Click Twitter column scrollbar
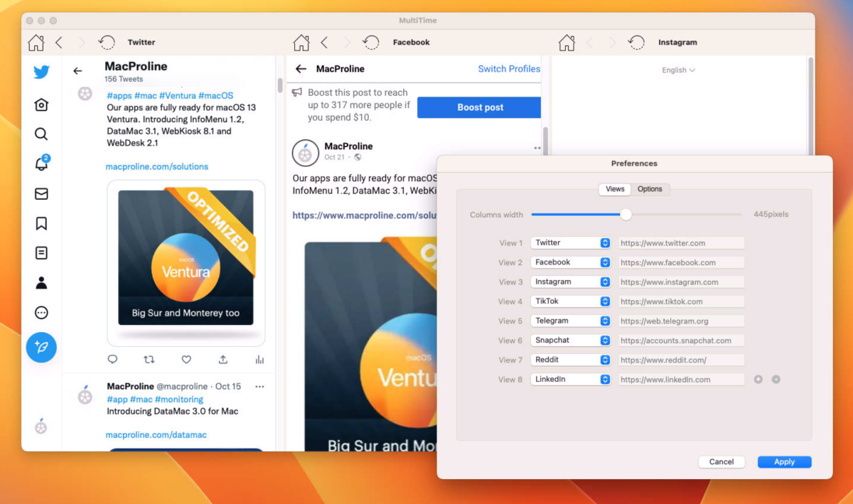The height and width of the screenshot is (504, 853). [280, 87]
